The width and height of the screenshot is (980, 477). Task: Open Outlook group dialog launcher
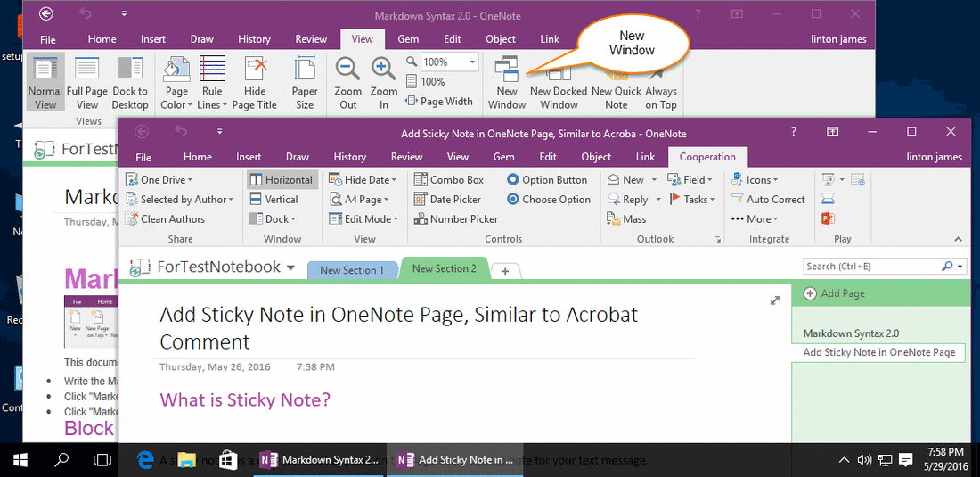tap(717, 240)
